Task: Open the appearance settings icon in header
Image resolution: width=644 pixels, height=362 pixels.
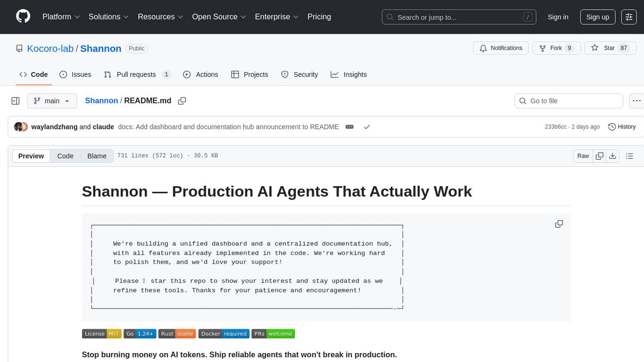Action: [629, 17]
